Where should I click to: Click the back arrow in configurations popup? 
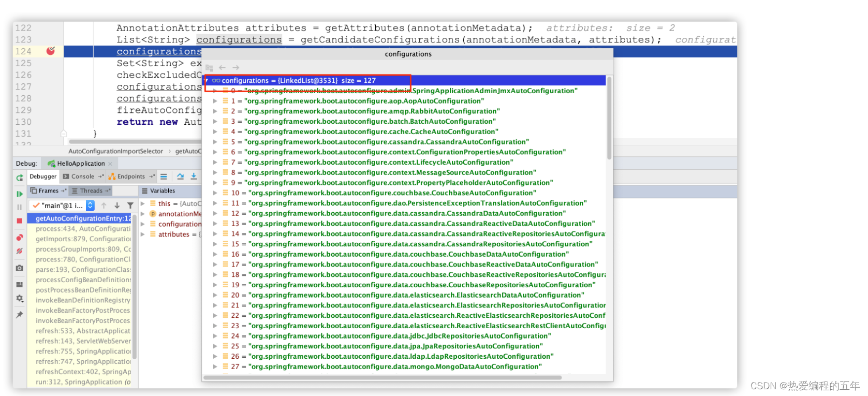(x=222, y=68)
